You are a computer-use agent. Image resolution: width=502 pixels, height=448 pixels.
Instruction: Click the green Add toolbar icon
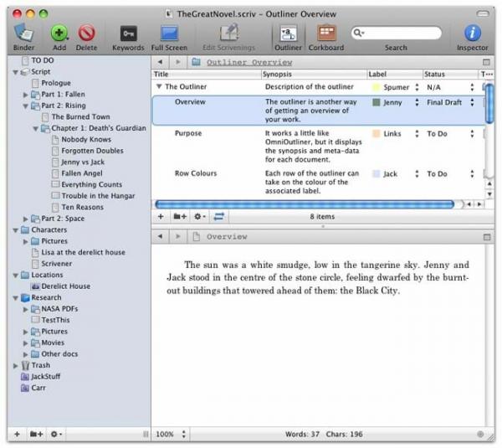59,33
